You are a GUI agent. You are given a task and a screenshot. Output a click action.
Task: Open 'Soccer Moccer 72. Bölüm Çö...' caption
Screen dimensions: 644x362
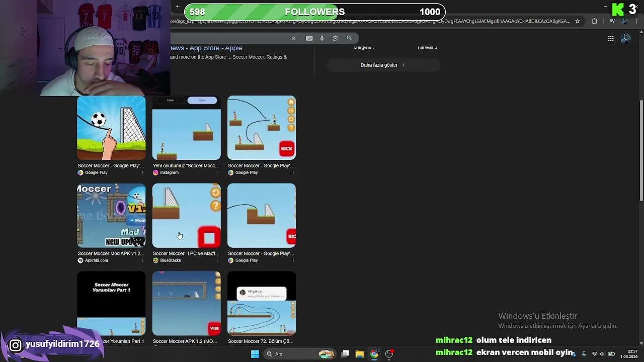pos(261,341)
